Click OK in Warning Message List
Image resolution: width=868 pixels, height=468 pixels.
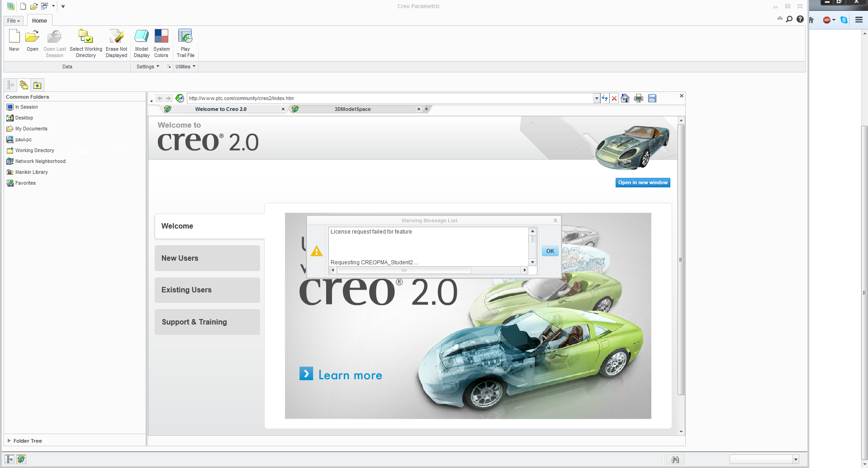point(550,251)
